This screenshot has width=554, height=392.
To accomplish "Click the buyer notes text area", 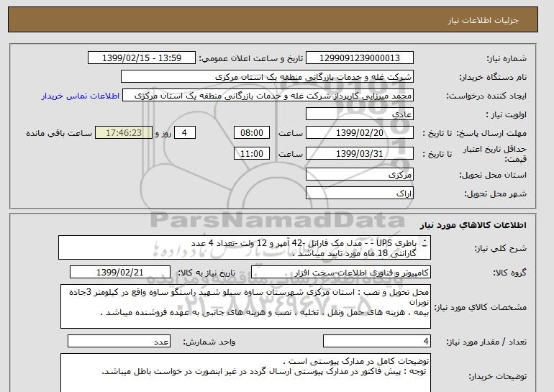I will [x=245, y=373].
